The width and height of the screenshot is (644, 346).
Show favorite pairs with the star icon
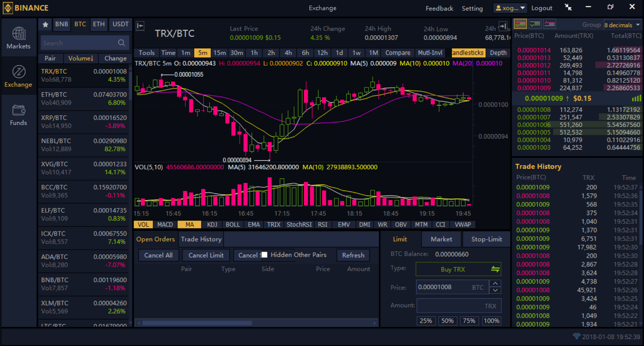[x=45, y=24]
